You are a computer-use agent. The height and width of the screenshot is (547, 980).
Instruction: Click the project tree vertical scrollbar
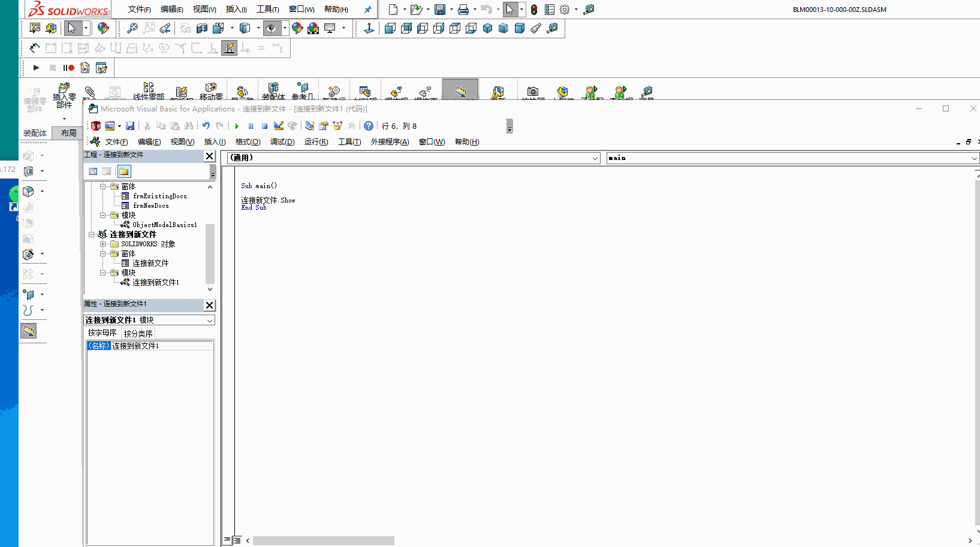click(x=210, y=253)
